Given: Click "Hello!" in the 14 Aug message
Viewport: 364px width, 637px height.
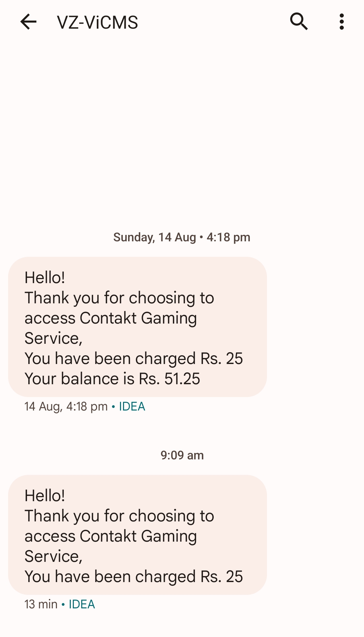Looking at the screenshot, I should click(x=45, y=278).
